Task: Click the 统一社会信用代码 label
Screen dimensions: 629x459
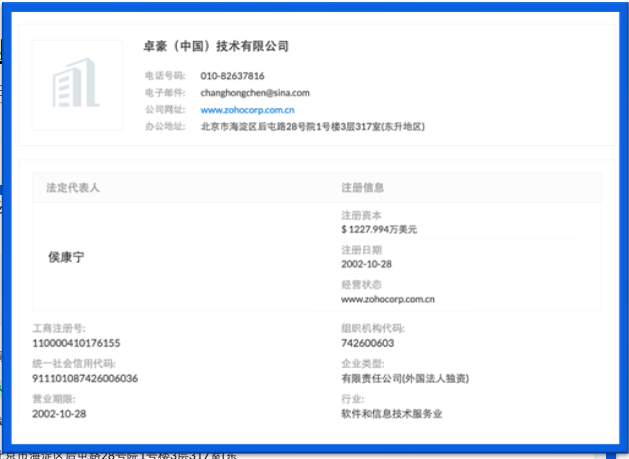Action: [x=74, y=364]
